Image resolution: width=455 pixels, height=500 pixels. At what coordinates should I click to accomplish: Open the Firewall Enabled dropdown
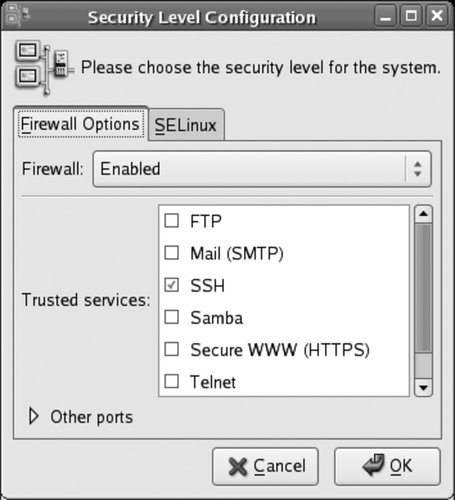(262, 169)
